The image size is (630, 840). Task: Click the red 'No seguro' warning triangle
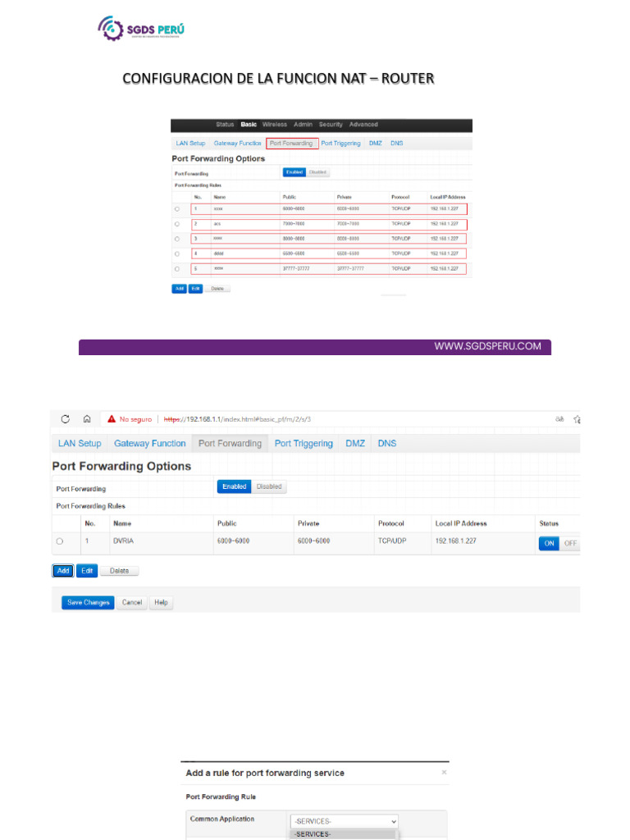click(x=112, y=419)
